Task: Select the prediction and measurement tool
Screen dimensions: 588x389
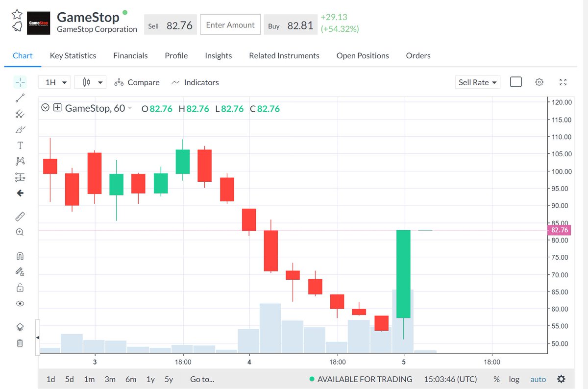Action: coord(20,177)
